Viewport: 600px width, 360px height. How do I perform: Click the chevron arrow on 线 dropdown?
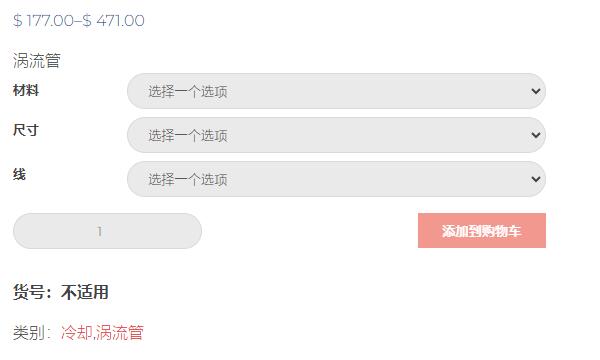tap(536, 179)
